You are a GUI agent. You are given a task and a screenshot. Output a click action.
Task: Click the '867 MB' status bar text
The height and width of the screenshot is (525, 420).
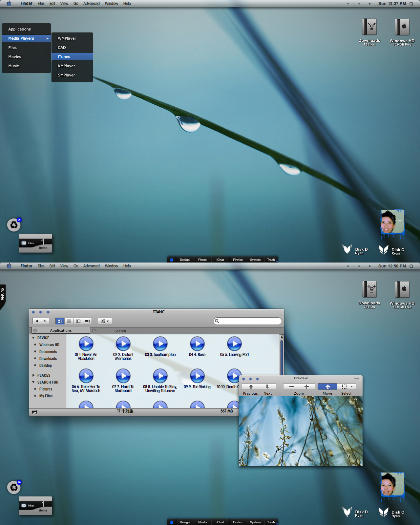coord(227,411)
